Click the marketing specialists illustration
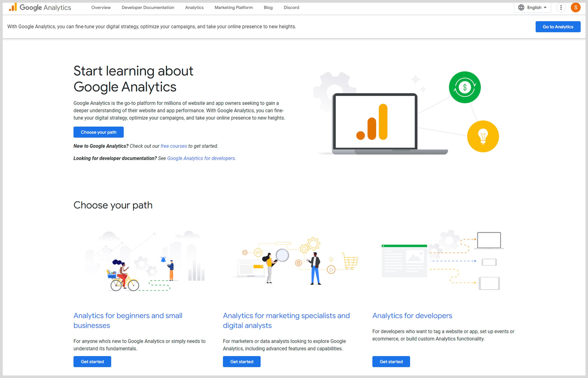The image size is (588, 378). click(295, 261)
